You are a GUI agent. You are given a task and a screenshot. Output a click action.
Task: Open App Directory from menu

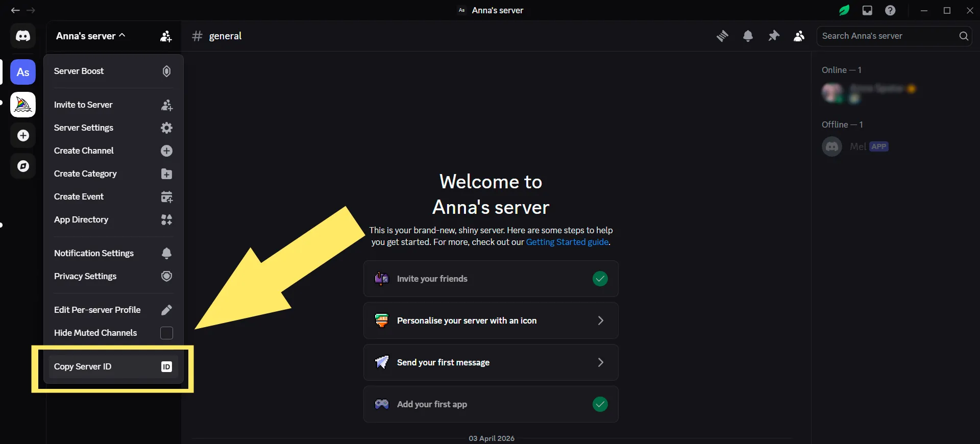click(x=113, y=219)
